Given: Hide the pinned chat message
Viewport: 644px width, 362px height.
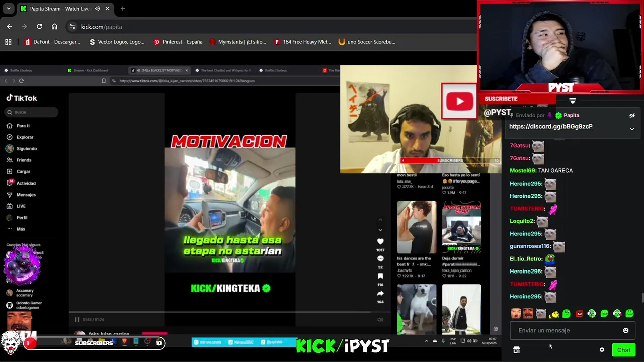Looking at the screenshot, I should (x=632, y=116).
